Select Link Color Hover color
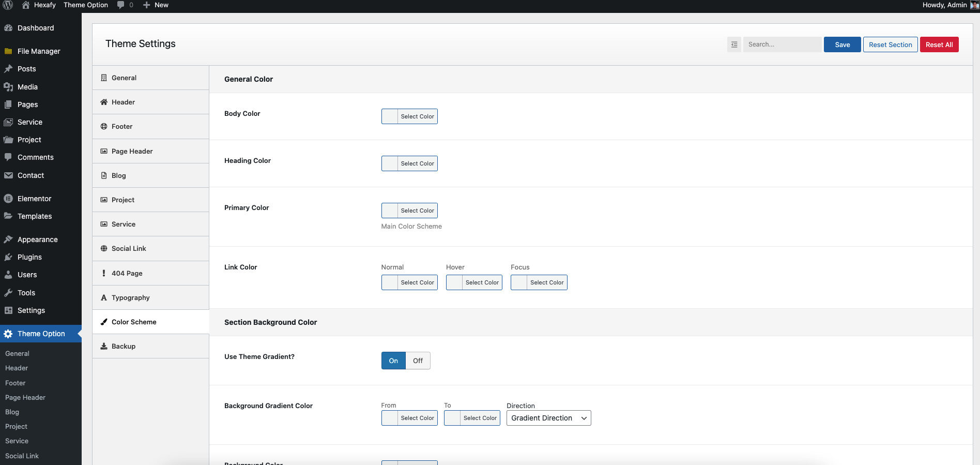980x465 pixels. tap(474, 282)
